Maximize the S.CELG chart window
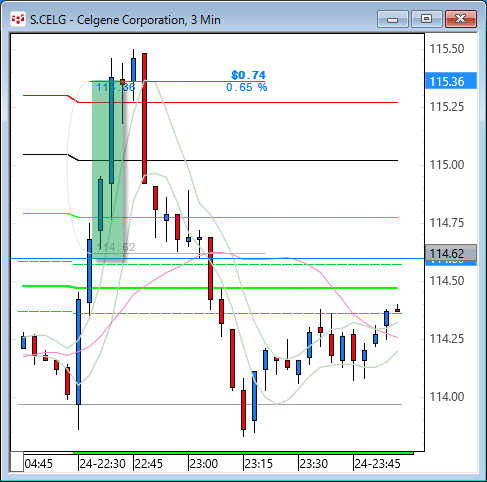 426,19
